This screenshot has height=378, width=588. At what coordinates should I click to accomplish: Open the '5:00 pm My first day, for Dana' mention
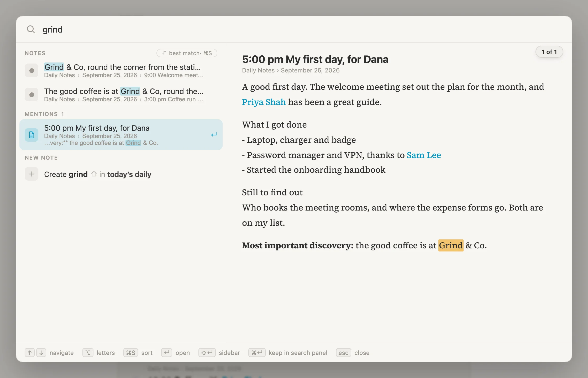(x=121, y=135)
